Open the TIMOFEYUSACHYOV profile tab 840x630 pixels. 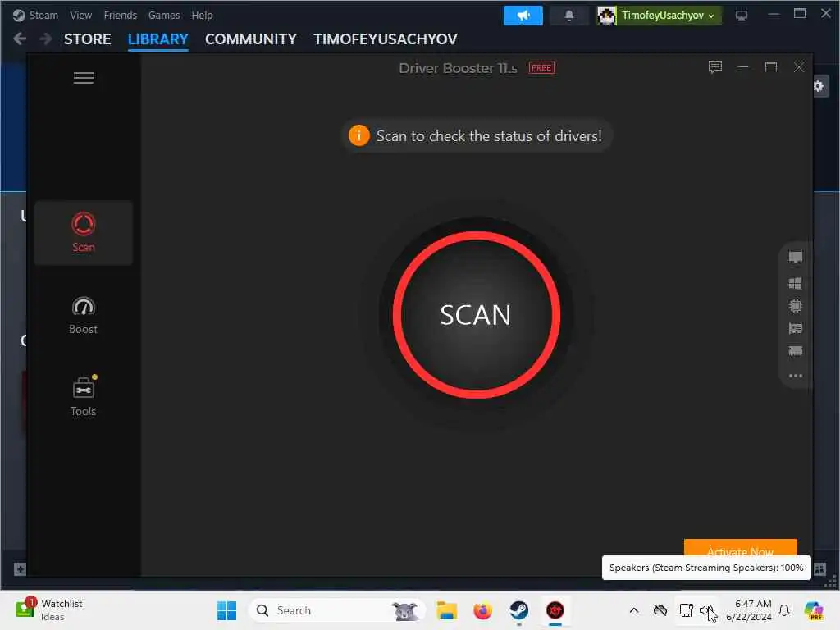click(386, 39)
